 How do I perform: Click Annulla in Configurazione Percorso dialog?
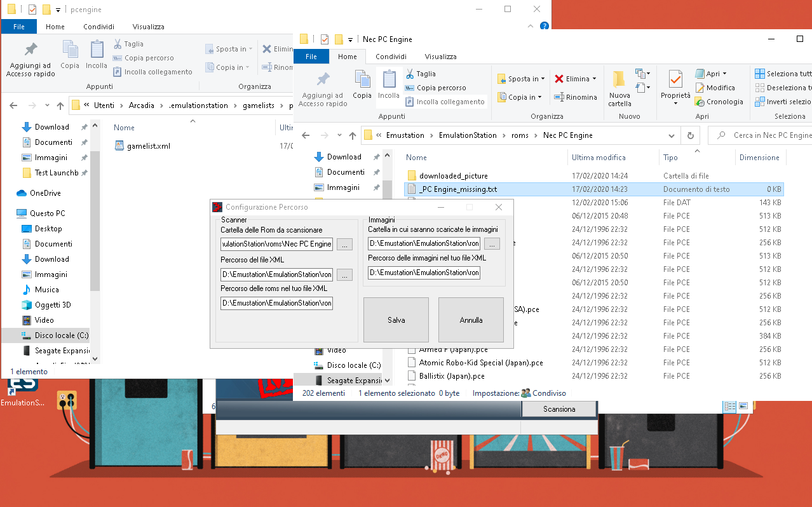pyautogui.click(x=471, y=320)
